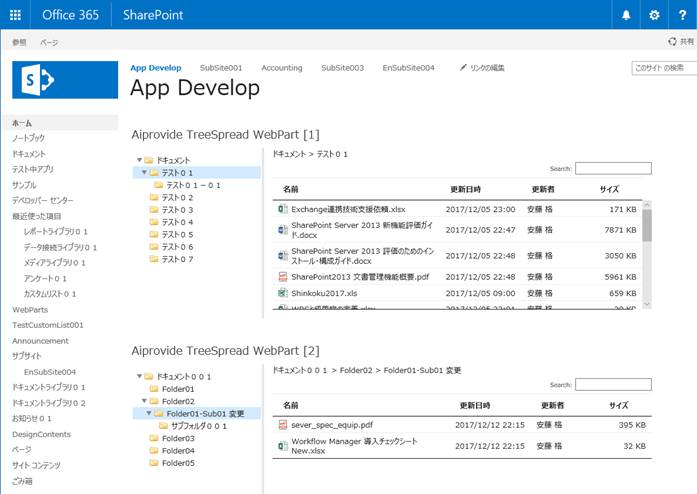Click Excel icon for Workflow Manager 導入チェックシート
Image resolution: width=697 pixels, height=494 pixels.
[282, 446]
